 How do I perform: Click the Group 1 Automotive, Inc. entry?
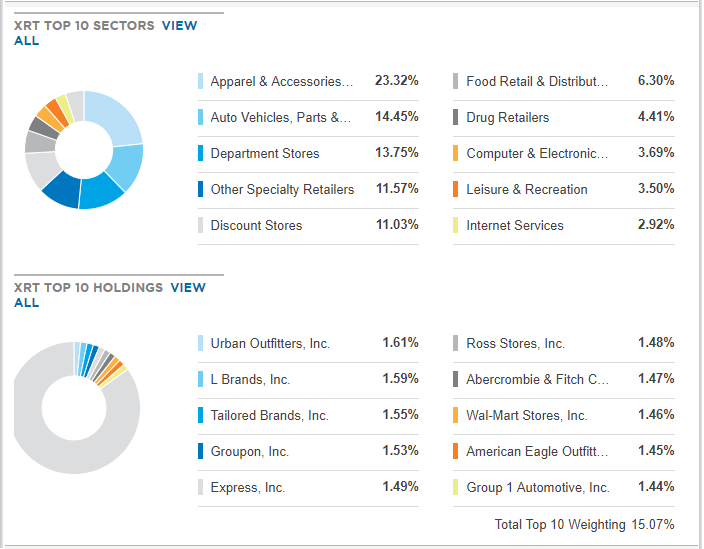[537, 487]
